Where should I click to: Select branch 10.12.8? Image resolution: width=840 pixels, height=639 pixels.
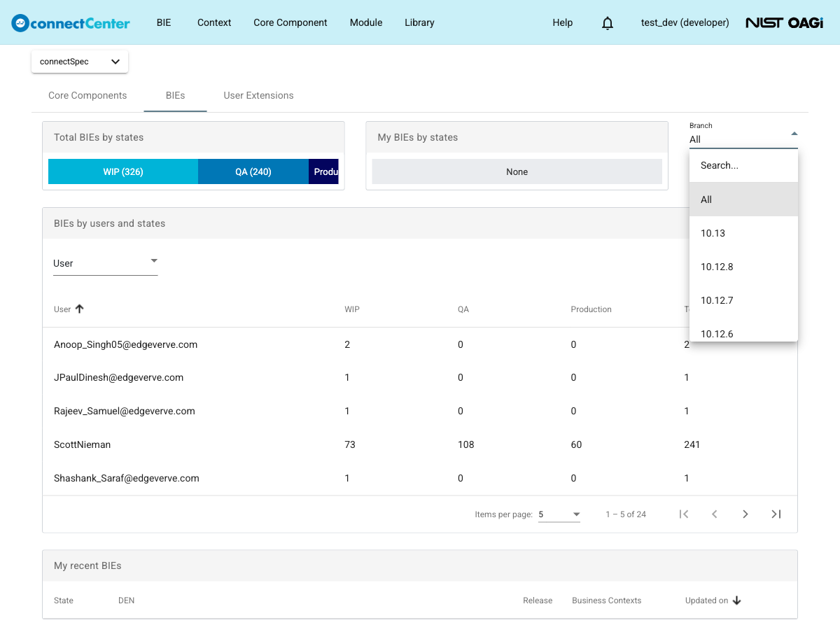(x=743, y=267)
